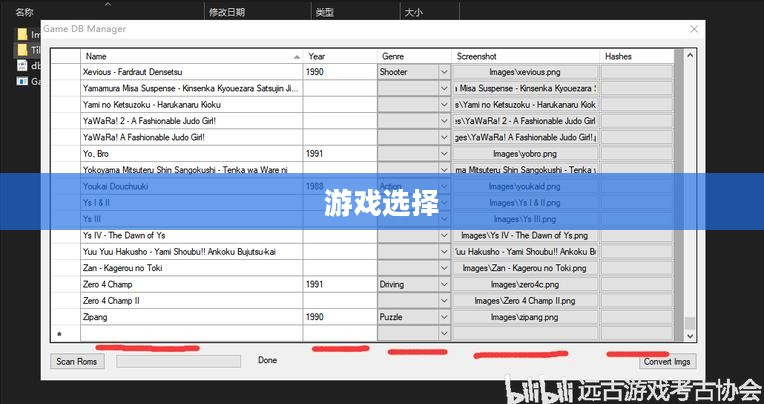
Task: Click the Scan Roms button
Action: click(77, 362)
